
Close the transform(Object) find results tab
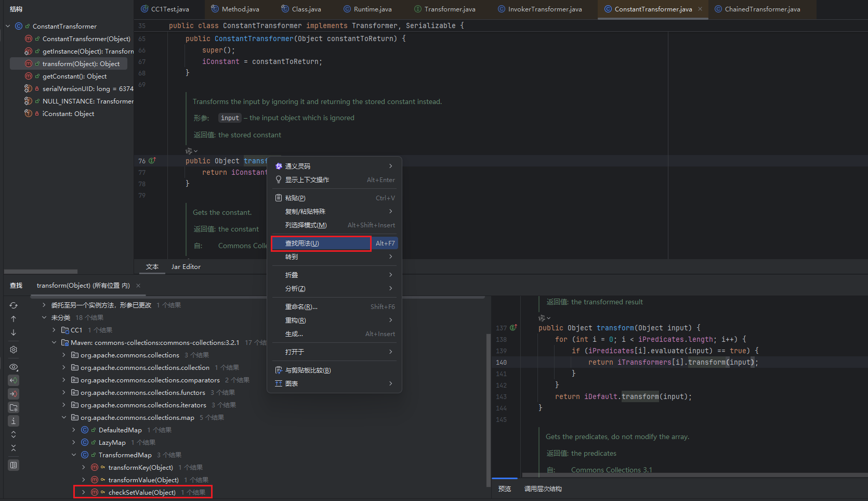click(x=138, y=286)
